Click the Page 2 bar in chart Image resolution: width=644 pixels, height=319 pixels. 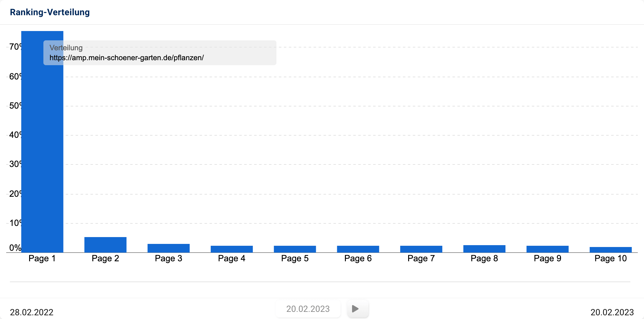[105, 245]
